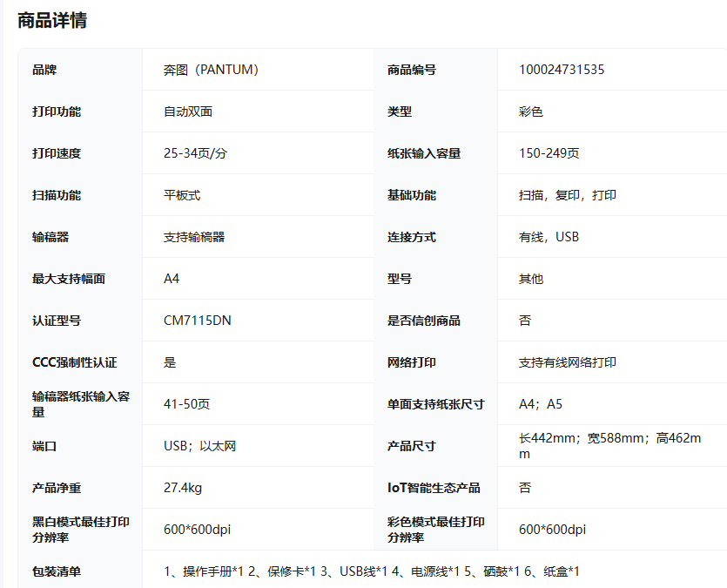Select the 品牌 label cell
Viewport: 727px width, 588px height.
tap(44, 70)
